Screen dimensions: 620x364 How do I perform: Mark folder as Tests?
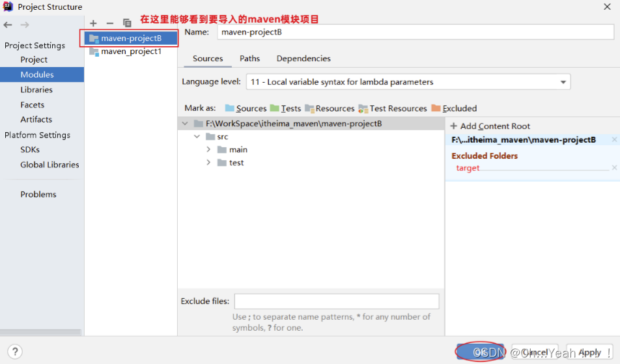[285, 108]
